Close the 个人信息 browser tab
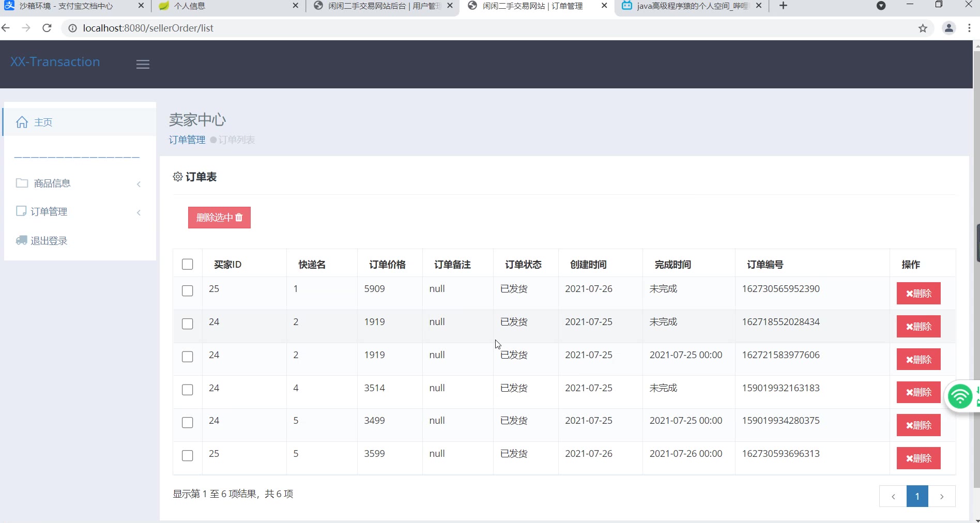Image resolution: width=980 pixels, height=523 pixels. pos(296,6)
